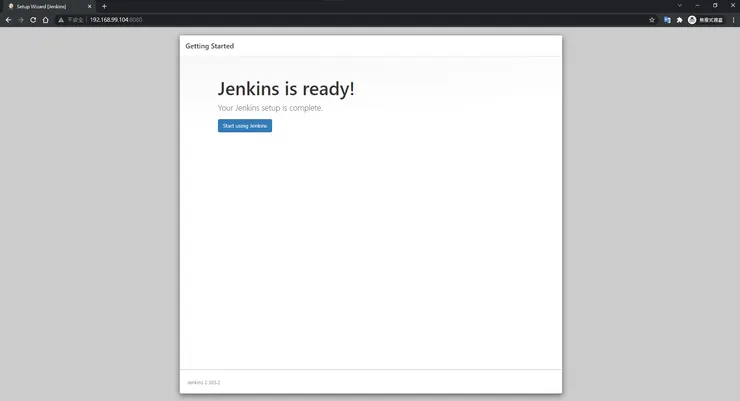Reload the Jenkins setup page
740x401 pixels.
33,20
